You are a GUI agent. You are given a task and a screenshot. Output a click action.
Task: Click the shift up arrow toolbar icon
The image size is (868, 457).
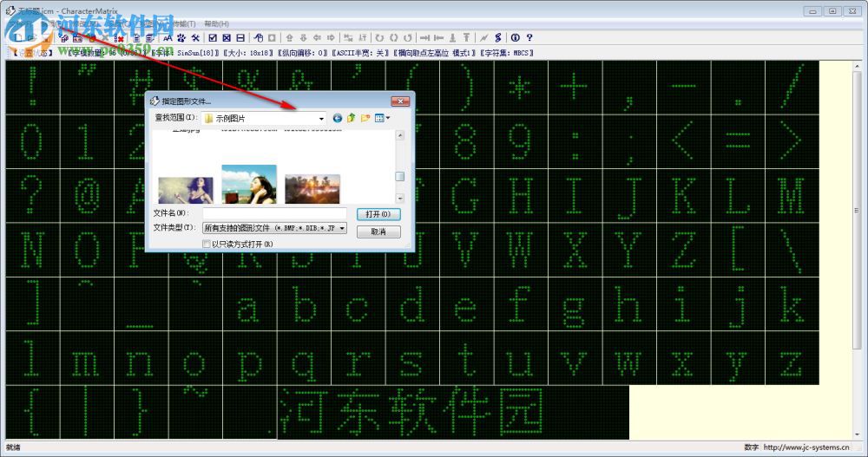pos(290,37)
